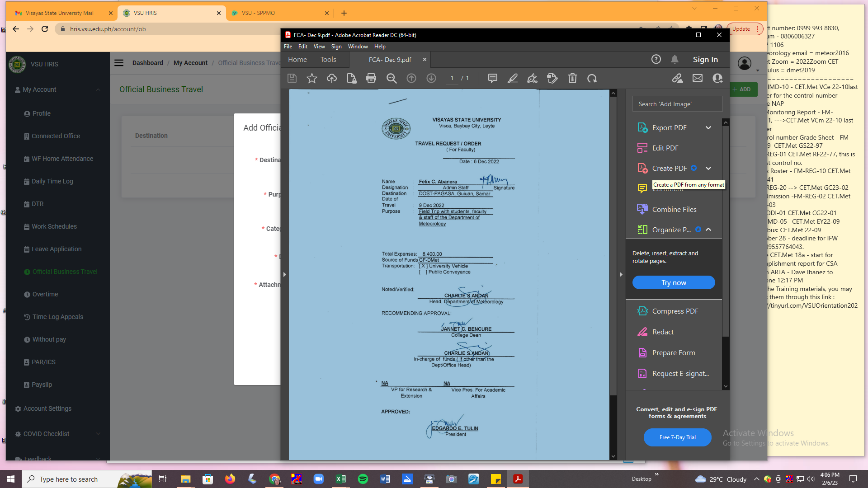Click the rotate page icon
Screen dimensions: 868x488
tap(592, 78)
